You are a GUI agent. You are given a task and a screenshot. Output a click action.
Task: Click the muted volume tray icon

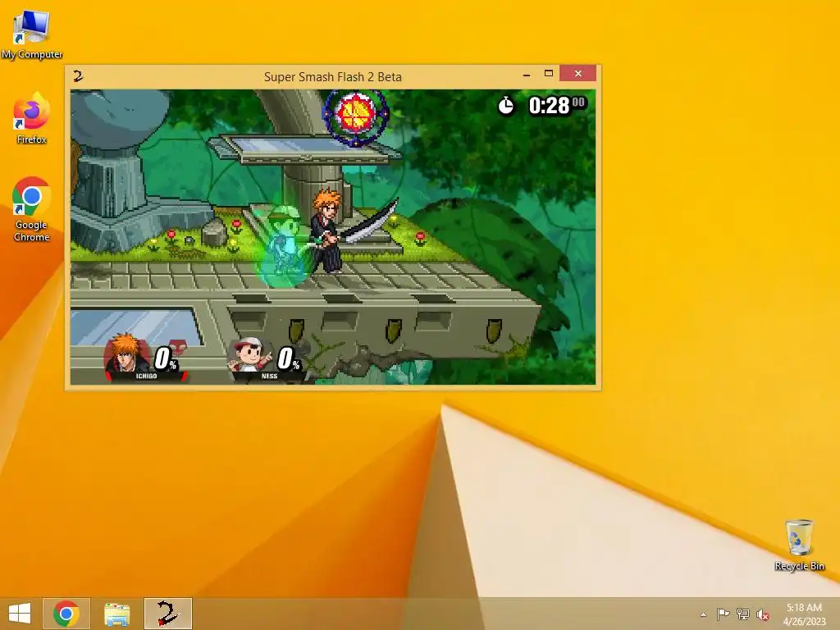[x=763, y=614]
